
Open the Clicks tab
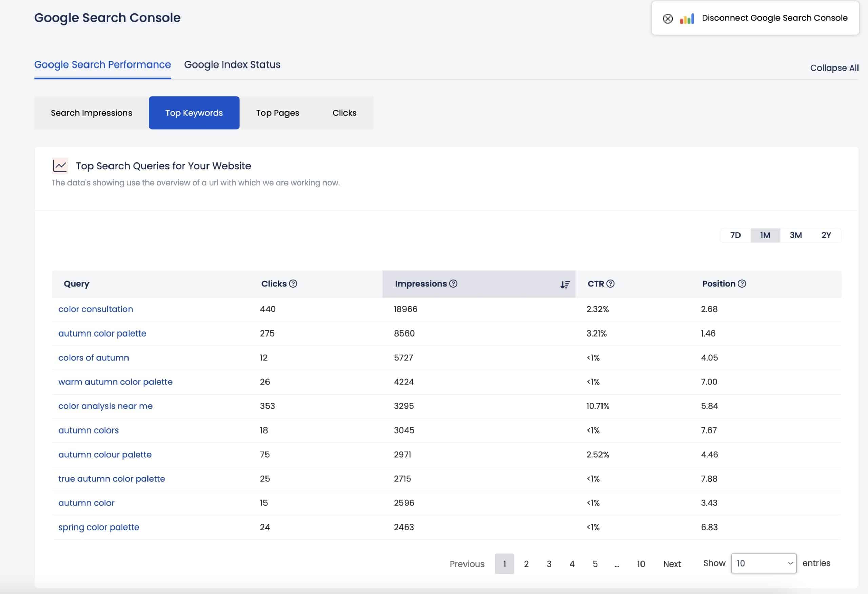tap(344, 113)
